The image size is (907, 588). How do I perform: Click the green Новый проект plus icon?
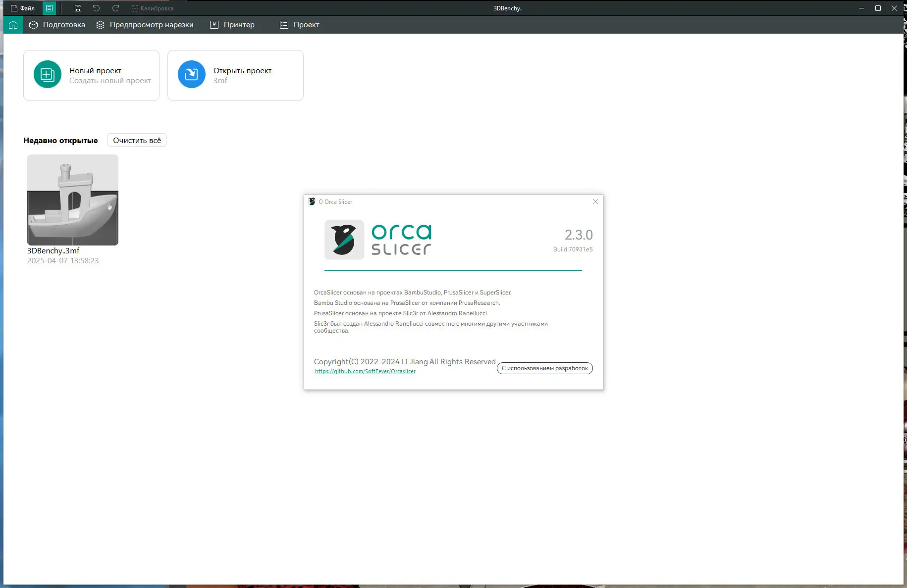click(47, 75)
